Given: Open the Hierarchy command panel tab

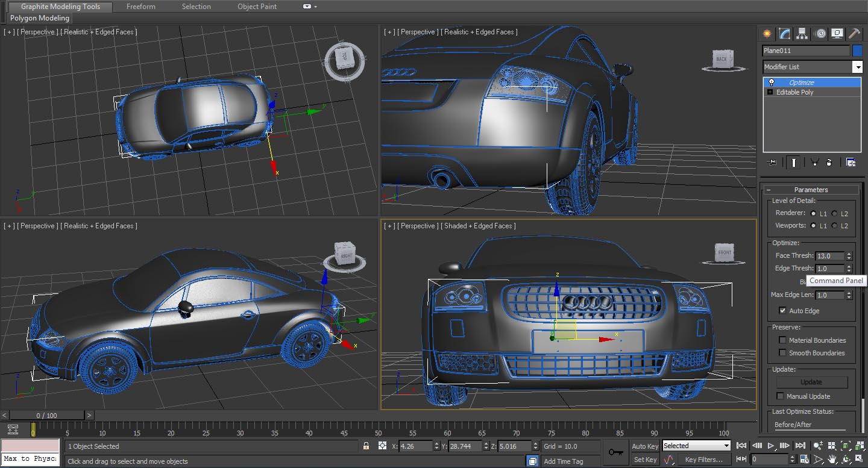Looking at the screenshot, I should pos(802,33).
